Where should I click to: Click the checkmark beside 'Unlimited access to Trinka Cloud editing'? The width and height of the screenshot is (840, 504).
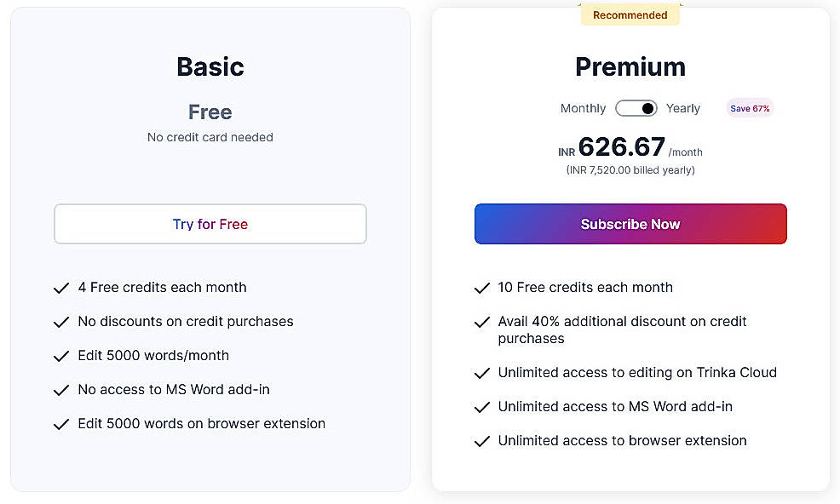[x=482, y=373]
